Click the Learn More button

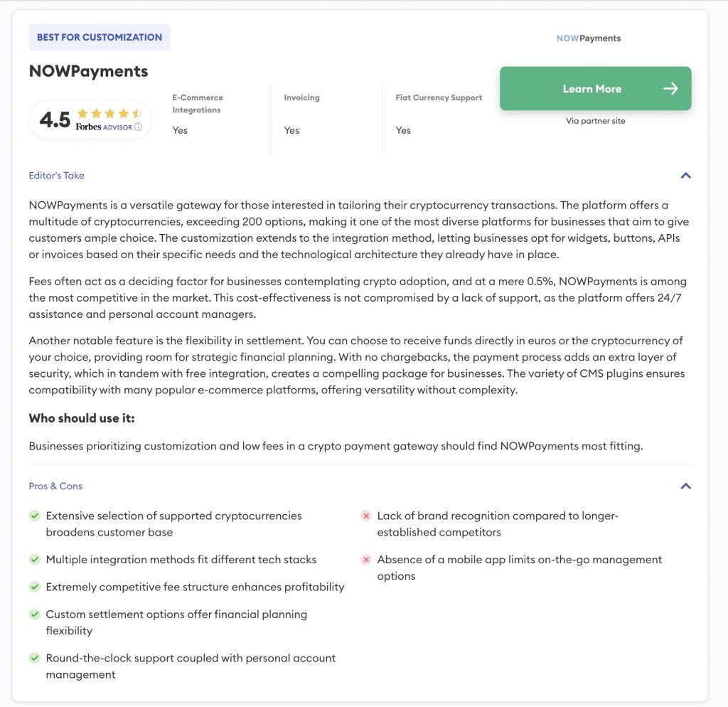click(x=595, y=88)
